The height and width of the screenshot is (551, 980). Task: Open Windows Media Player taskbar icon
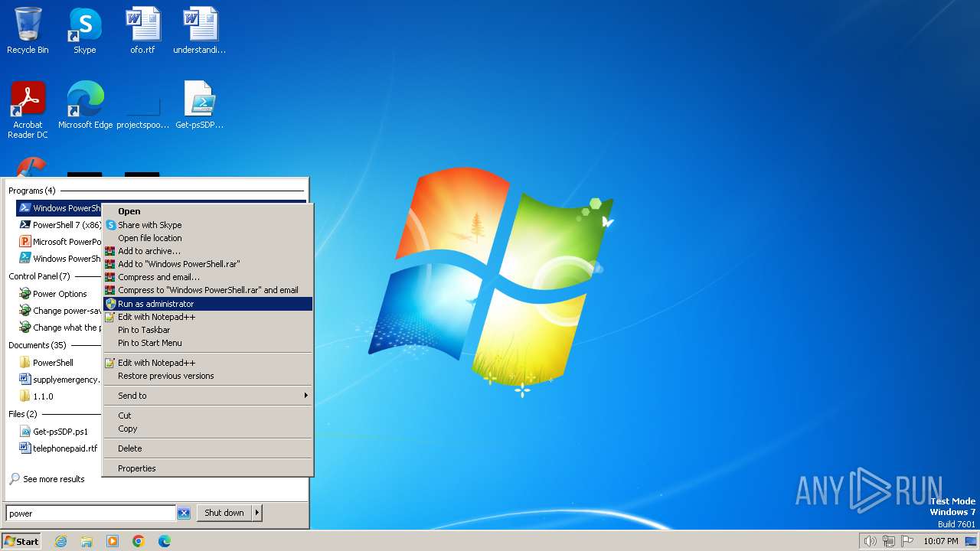(x=113, y=541)
